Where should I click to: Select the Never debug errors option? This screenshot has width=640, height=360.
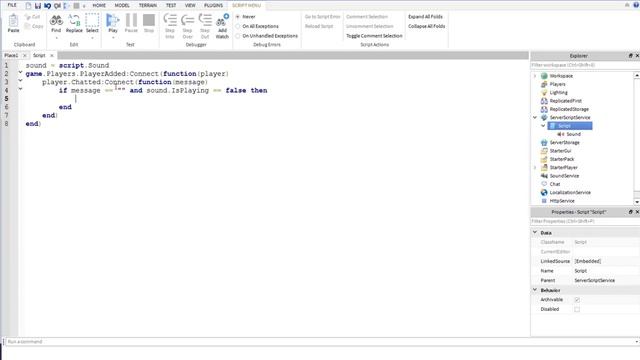[238, 17]
